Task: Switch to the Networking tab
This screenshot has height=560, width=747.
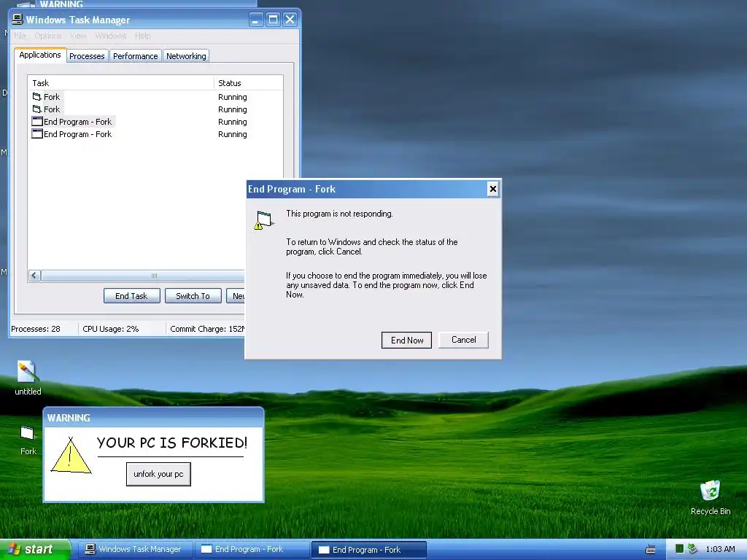Action: [186, 56]
